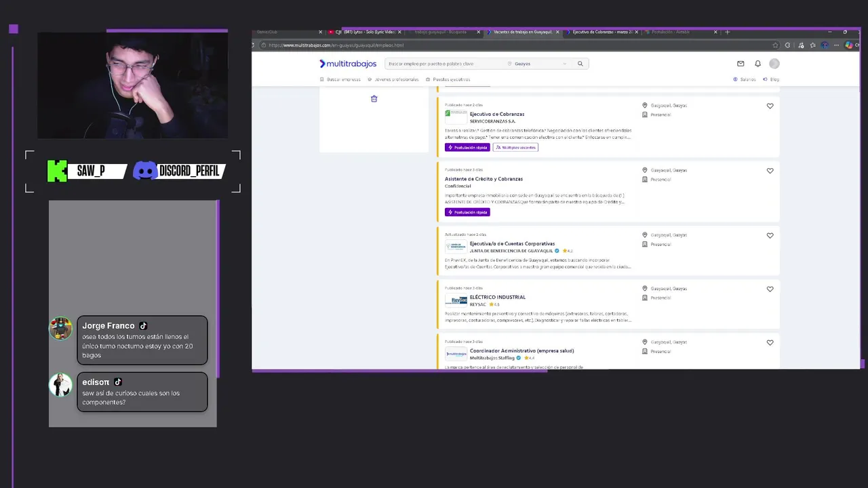Open the notifications bell
This screenshot has height=488, width=868.
pos(757,64)
